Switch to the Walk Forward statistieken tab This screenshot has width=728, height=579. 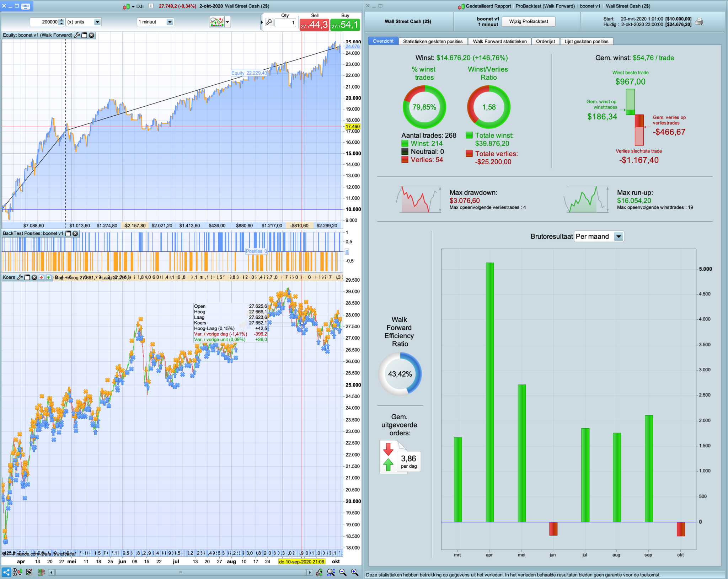[499, 42]
